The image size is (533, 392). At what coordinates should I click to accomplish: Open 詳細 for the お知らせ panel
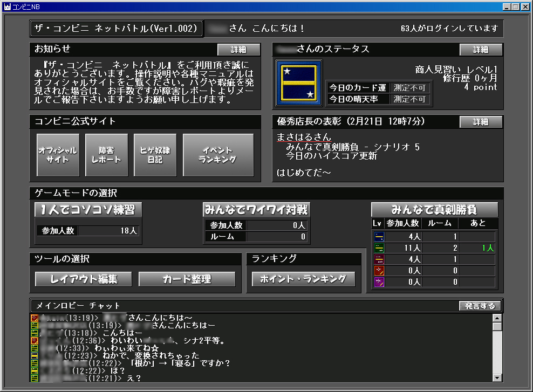coord(238,50)
